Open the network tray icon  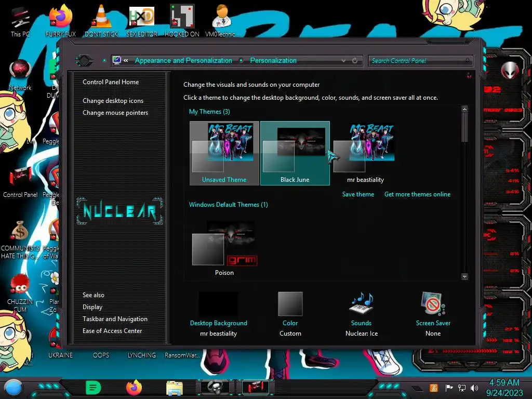(x=462, y=388)
